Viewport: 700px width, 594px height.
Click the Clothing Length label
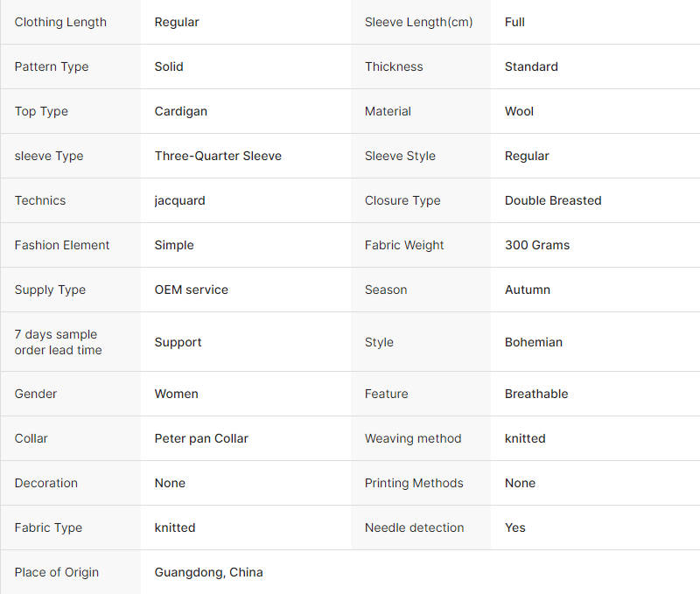pyautogui.click(x=60, y=22)
